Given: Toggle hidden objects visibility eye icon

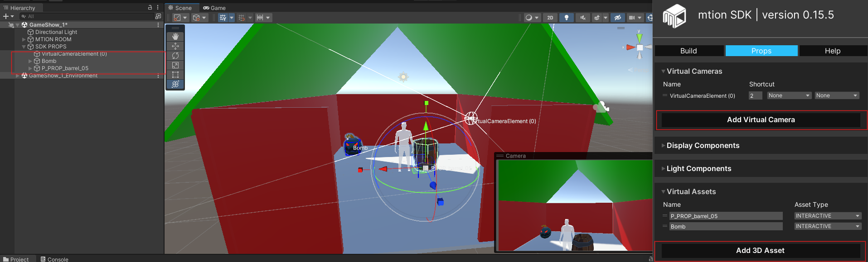Looking at the screenshot, I should point(617,18).
